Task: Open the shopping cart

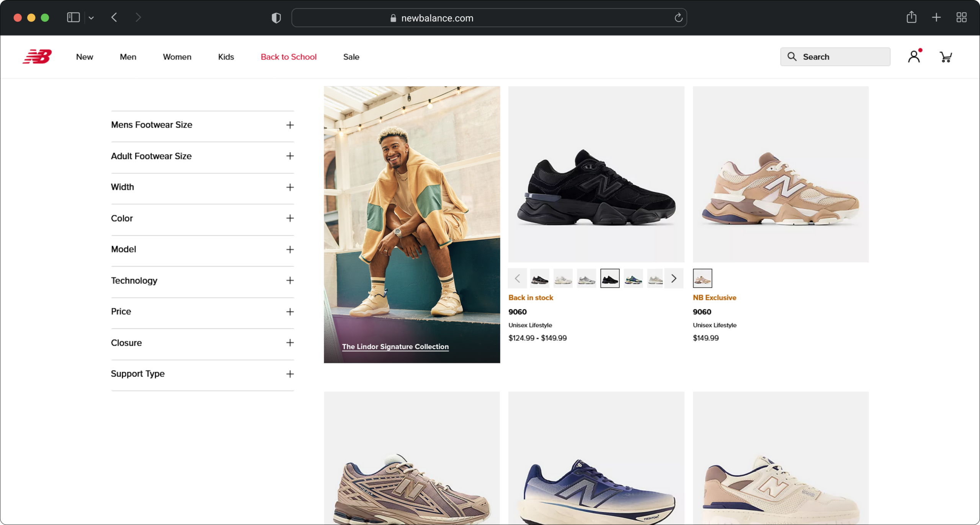Action: [946, 57]
